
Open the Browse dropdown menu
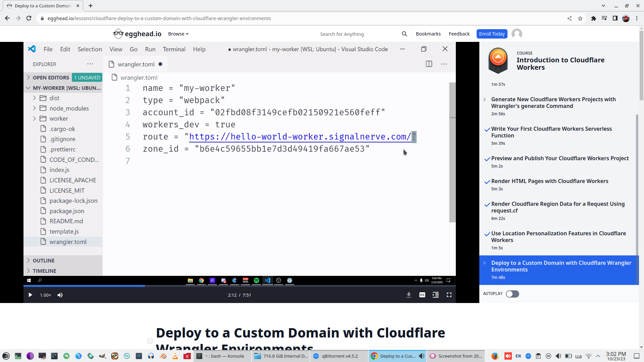click(x=178, y=34)
